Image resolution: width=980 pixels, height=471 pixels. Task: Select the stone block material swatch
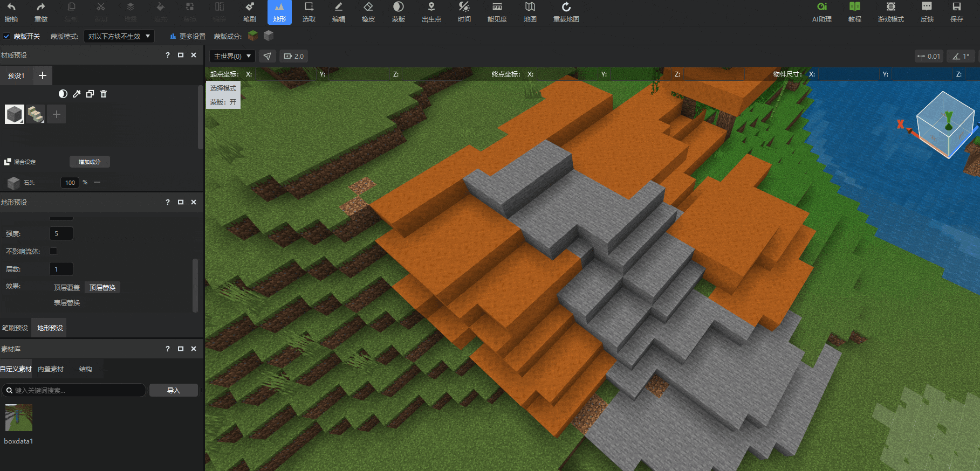(15, 114)
